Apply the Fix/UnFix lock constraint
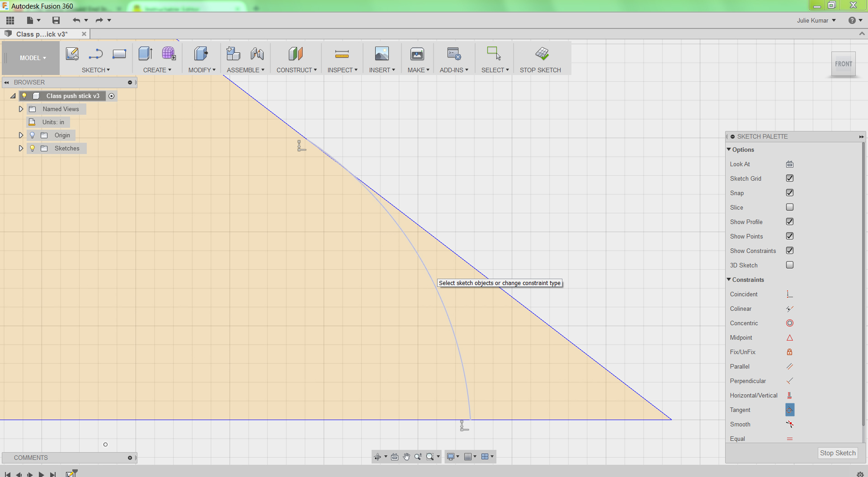Viewport: 868px width, 477px height. 790,352
